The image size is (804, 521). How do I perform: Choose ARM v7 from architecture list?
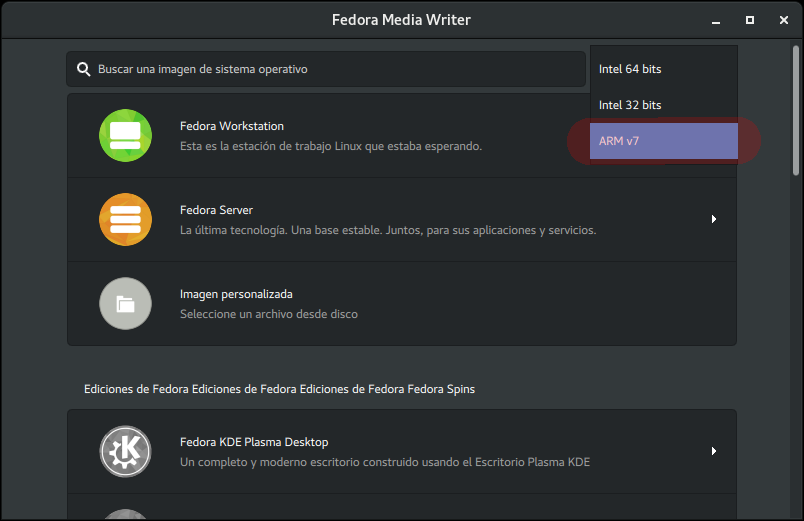[x=664, y=141]
